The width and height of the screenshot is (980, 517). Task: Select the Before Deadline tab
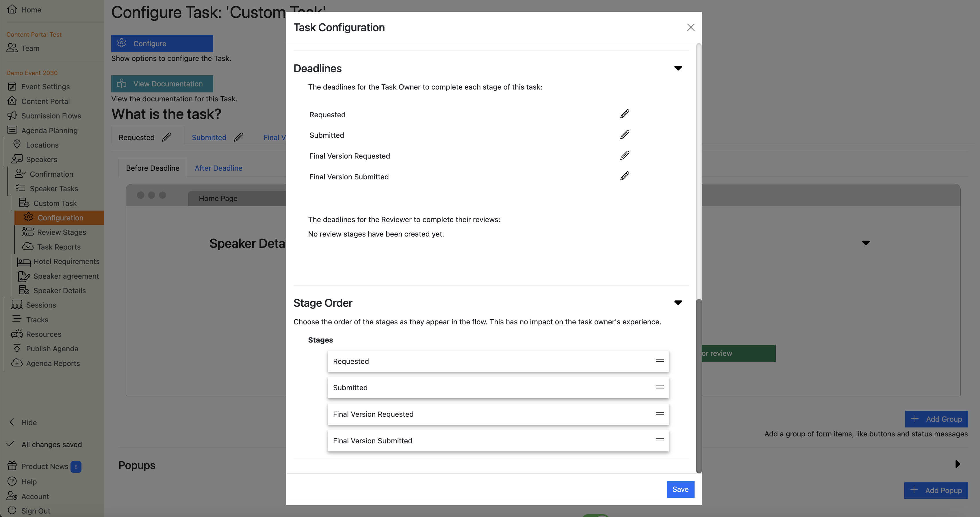153,168
